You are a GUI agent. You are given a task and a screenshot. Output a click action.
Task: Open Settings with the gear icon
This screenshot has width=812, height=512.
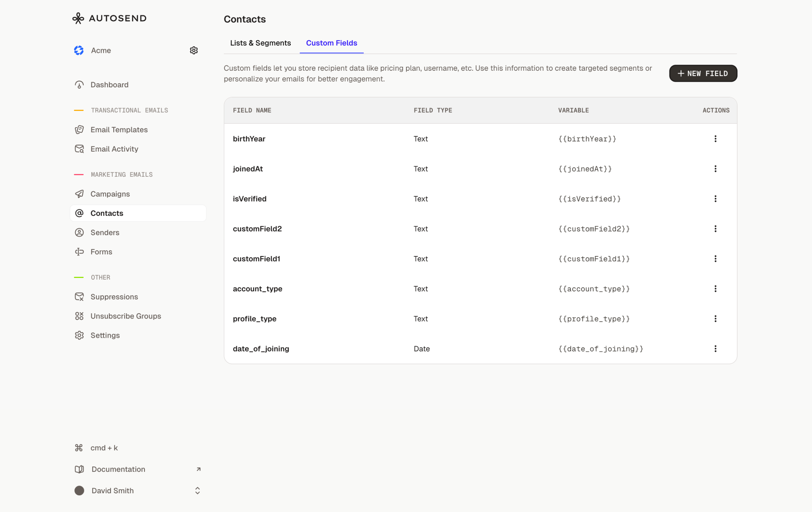coord(79,335)
